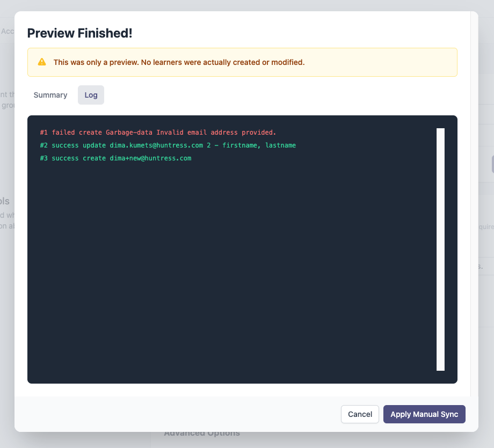Apply Manual Sync
The width and height of the screenshot is (494, 448).
click(424, 414)
